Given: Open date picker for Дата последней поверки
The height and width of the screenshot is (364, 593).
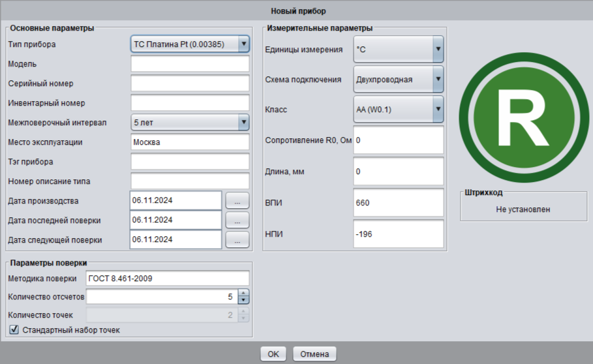Looking at the screenshot, I should pos(237,220).
